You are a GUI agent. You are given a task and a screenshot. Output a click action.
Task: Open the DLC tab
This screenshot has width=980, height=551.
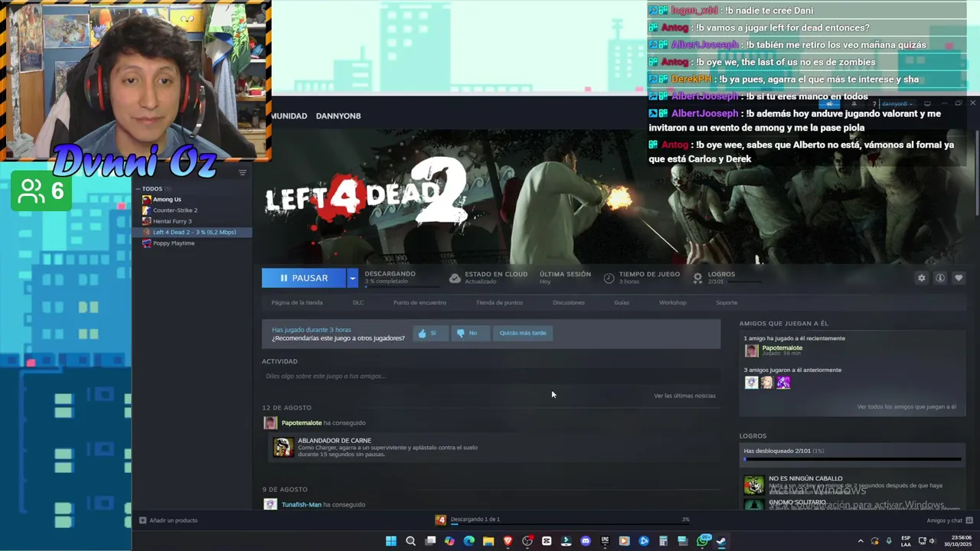point(358,302)
